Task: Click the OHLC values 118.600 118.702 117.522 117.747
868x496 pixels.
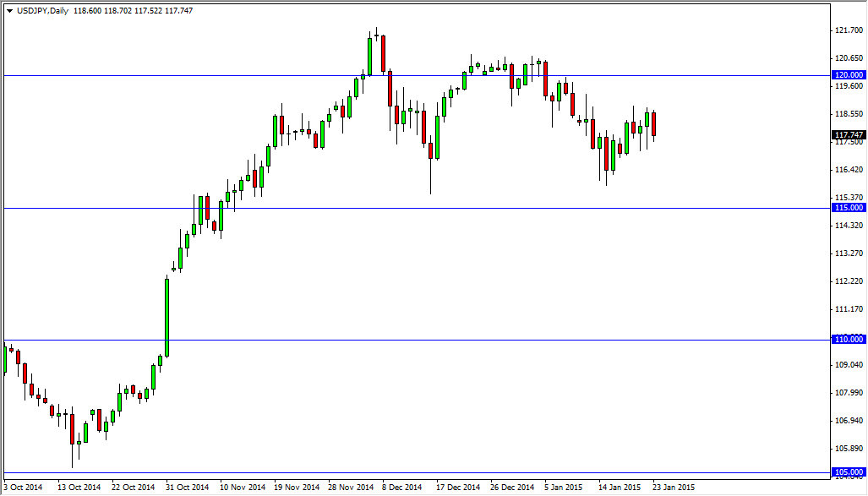Action: 133,10
